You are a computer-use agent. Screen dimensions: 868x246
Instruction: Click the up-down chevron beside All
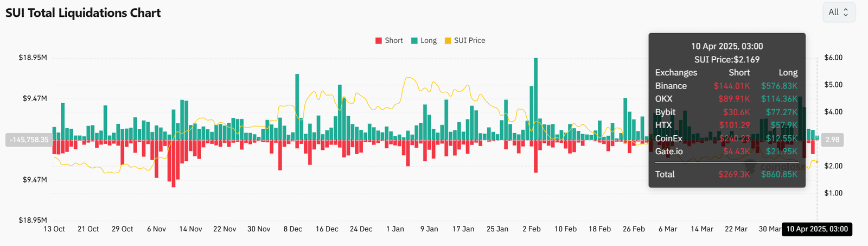click(x=845, y=12)
